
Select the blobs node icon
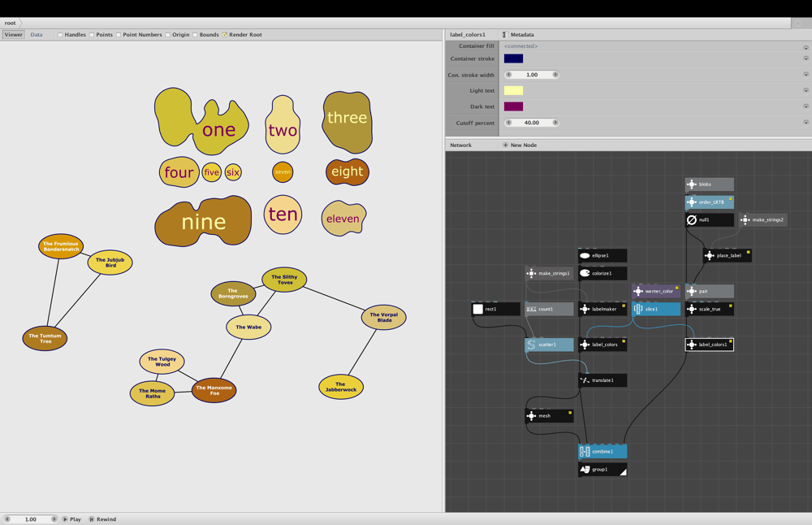click(x=691, y=184)
